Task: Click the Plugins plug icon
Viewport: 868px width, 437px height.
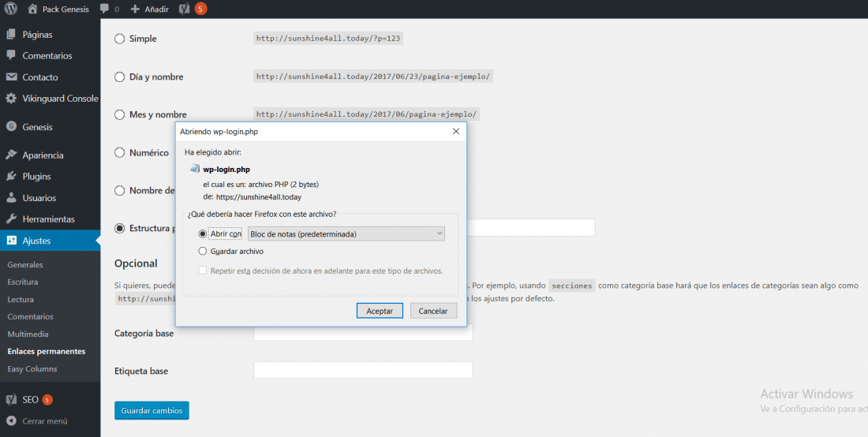Action: coord(11,177)
